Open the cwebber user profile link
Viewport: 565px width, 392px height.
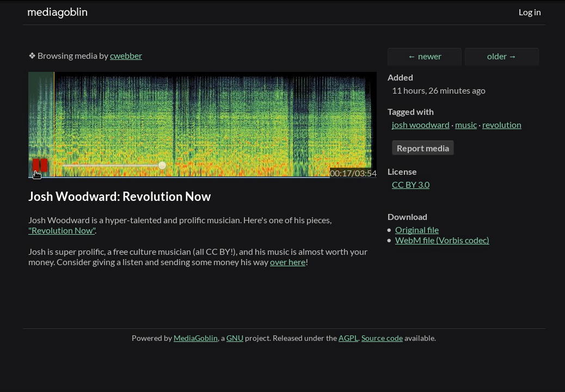[x=126, y=56]
